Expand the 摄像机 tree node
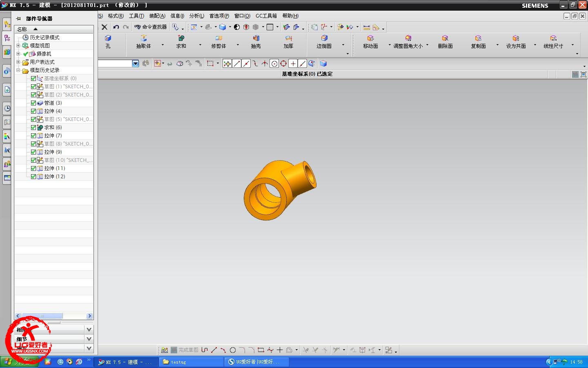Image resolution: width=588 pixels, height=368 pixels. (x=18, y=54)
